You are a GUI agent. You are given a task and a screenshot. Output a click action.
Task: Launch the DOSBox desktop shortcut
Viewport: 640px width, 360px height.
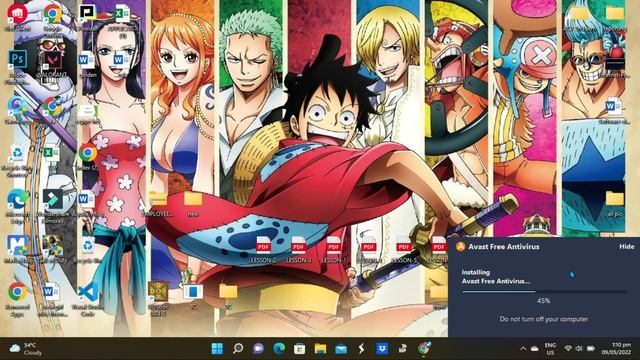coord(158,299)
